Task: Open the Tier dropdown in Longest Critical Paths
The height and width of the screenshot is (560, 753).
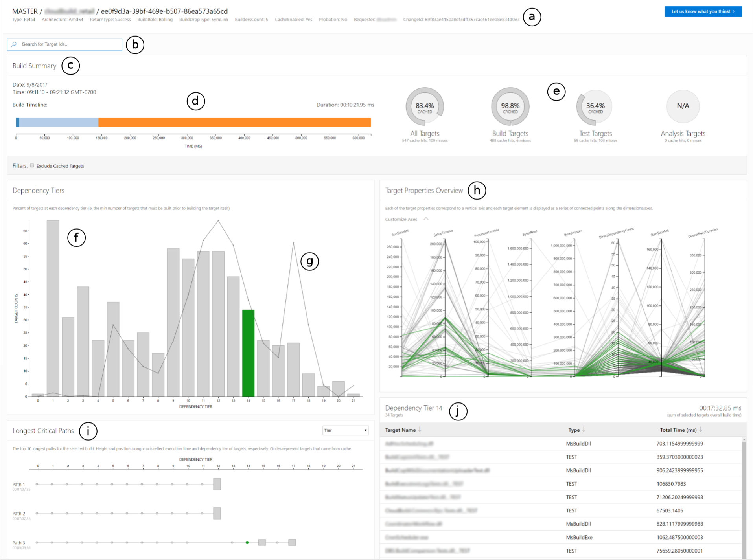Action: pyautogui.click(x=345, y=430)
